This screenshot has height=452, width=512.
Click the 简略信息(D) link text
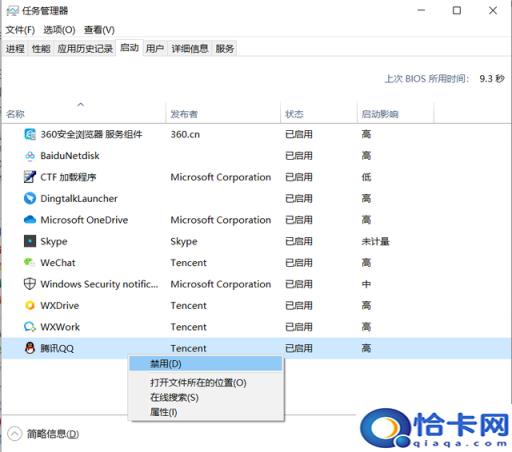(53, 434)
